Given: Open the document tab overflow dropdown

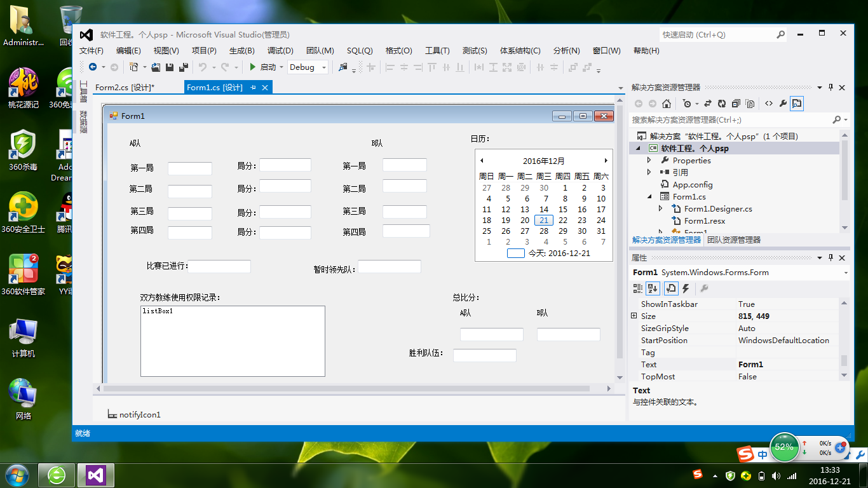Looking at the screenshot, I should click(621, 88).
